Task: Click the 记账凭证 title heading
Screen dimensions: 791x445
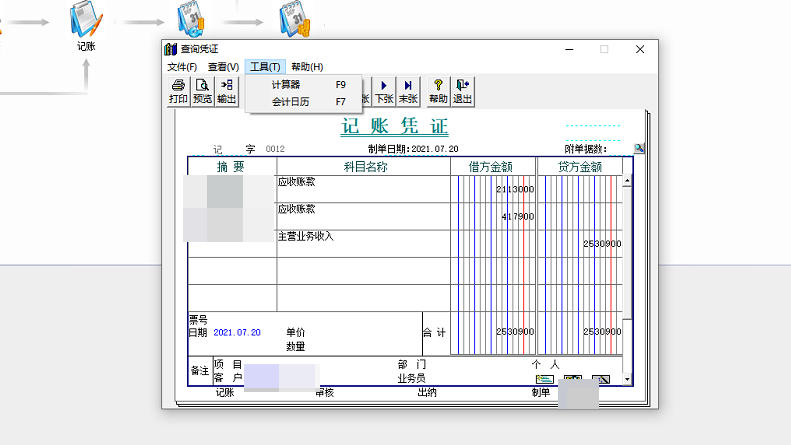Action: coord(394,126)
